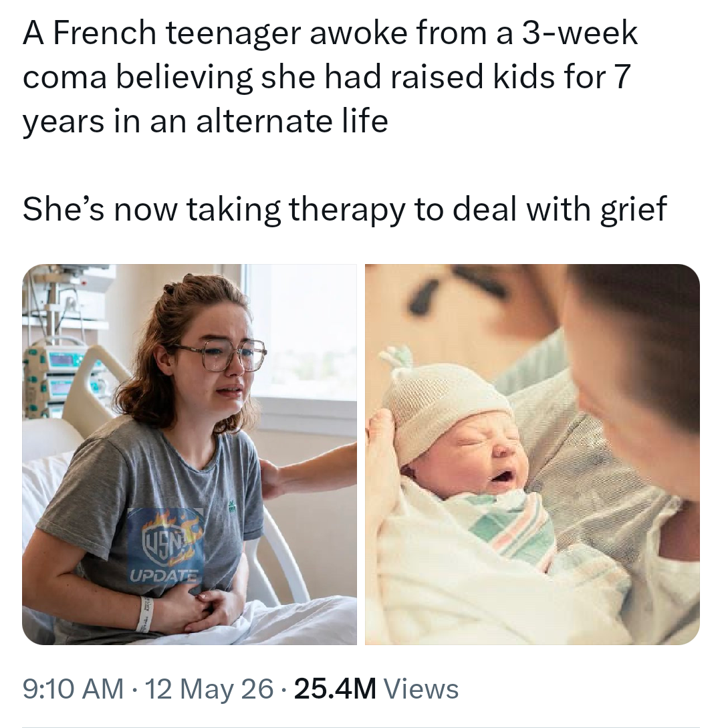
Task: Open the crying girl hospital photo
Action: pyautogui.click(x=189, y=455)
